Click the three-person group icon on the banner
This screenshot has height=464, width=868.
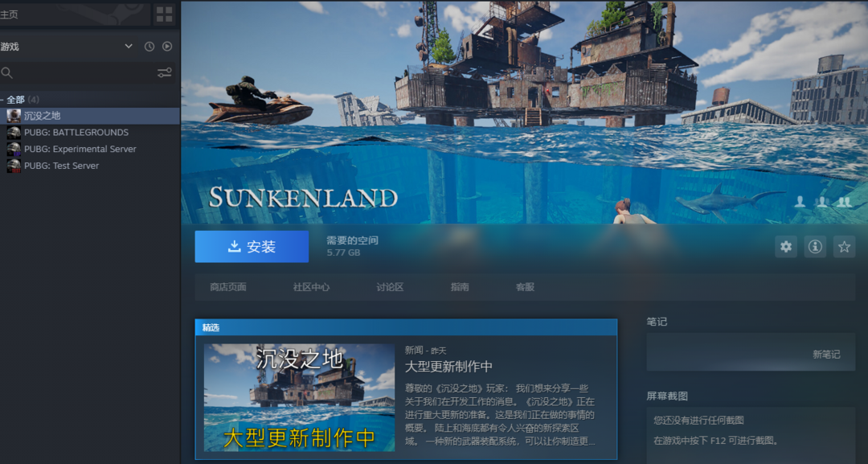(844, 202)
